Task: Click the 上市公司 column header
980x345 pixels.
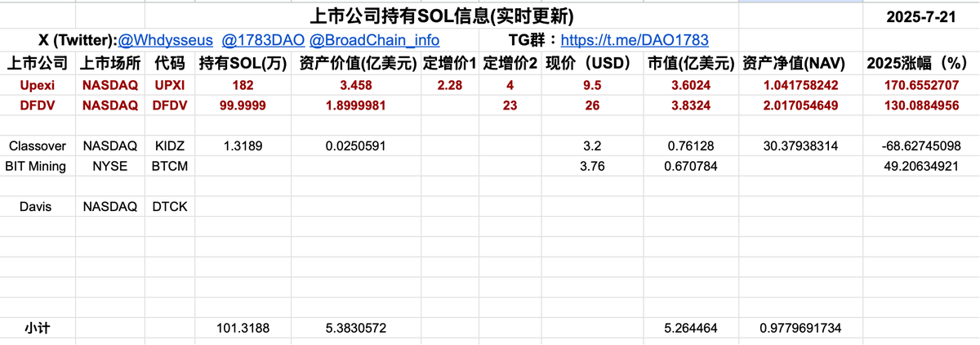Action: coord(38,63)
